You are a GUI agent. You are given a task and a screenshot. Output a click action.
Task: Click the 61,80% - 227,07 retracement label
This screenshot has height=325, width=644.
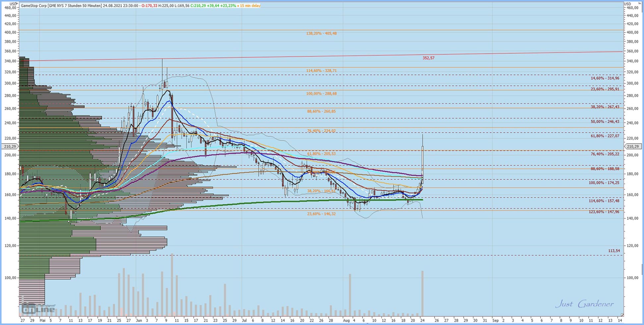pos(605,136)
